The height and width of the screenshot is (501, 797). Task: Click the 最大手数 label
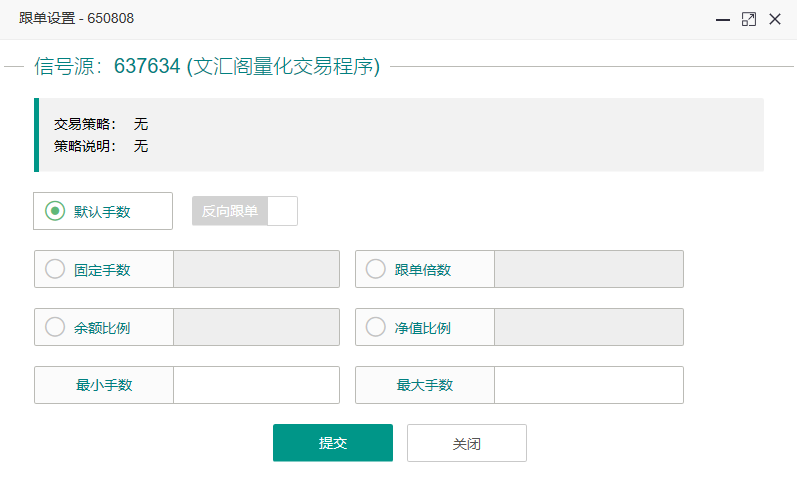tap(425, 385)
